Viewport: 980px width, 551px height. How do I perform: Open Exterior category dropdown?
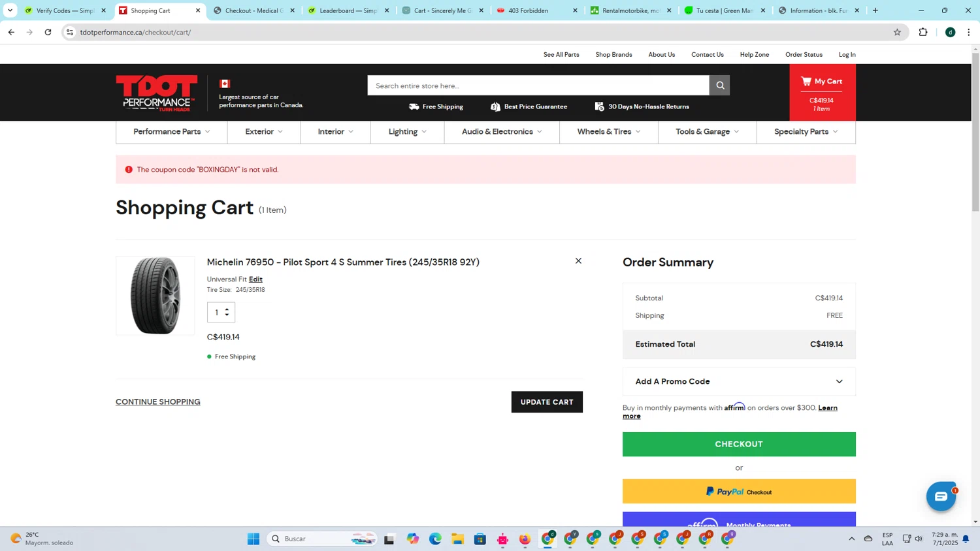point(264,132)
